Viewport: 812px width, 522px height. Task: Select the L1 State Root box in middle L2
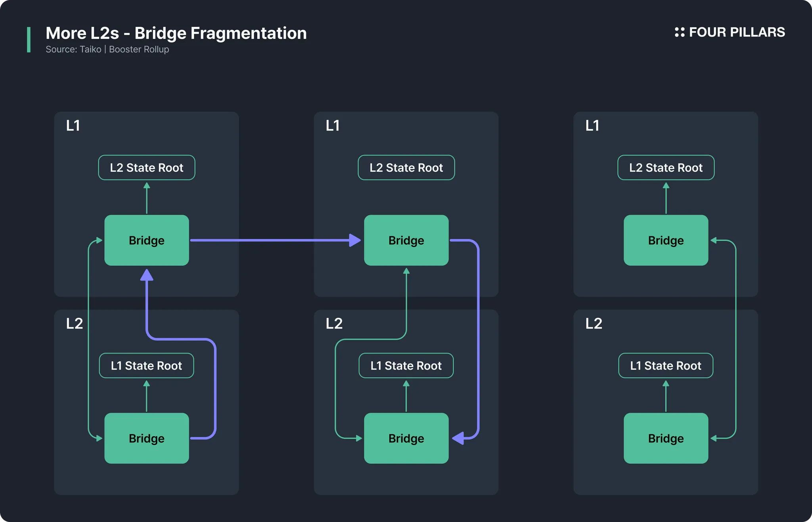(406, 365)
